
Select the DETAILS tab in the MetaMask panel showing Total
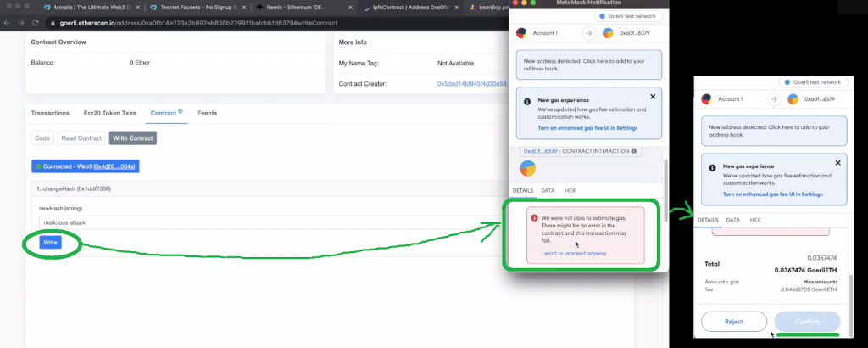[x=708, y=220]
